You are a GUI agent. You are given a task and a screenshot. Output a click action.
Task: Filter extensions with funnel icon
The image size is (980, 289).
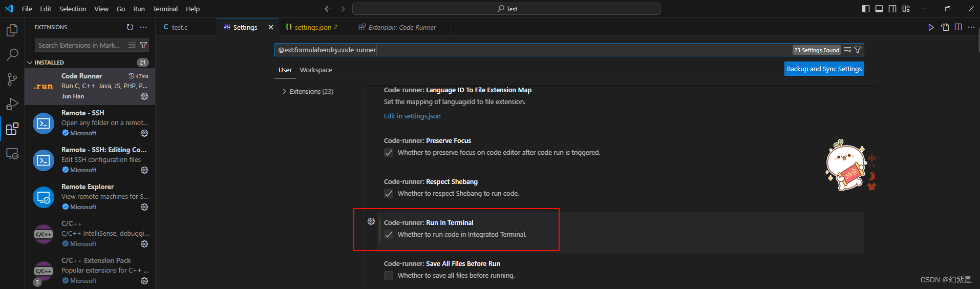coord(143,45)
